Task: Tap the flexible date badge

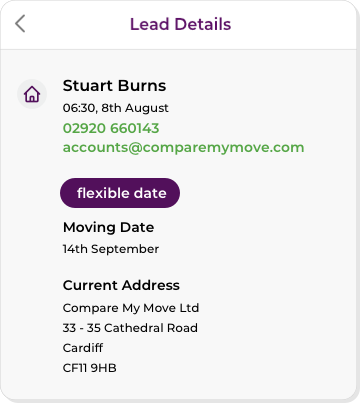Action: (120, 193)
